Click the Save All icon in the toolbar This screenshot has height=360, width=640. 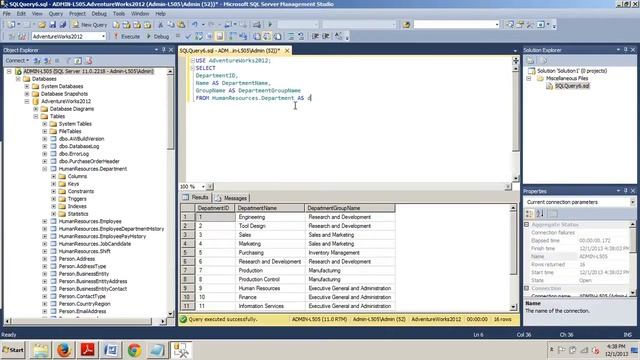[x=63, y=24]
